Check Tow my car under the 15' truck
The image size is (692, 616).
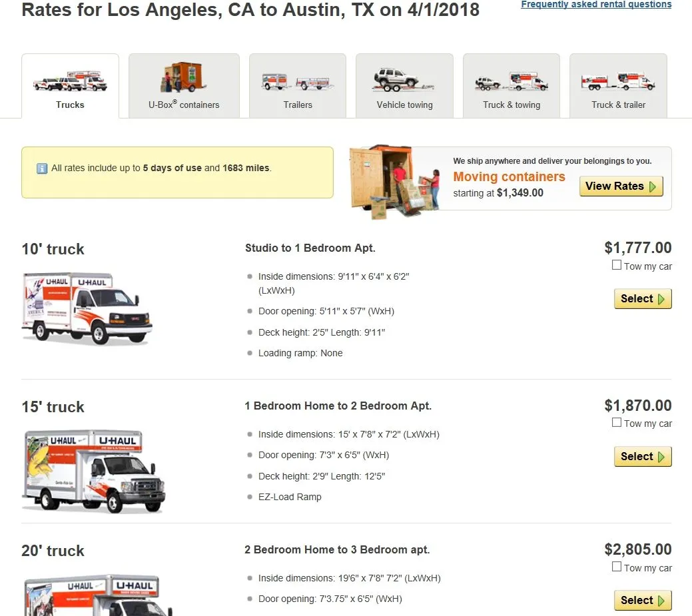pyautogui.click(x=617, y=422)
